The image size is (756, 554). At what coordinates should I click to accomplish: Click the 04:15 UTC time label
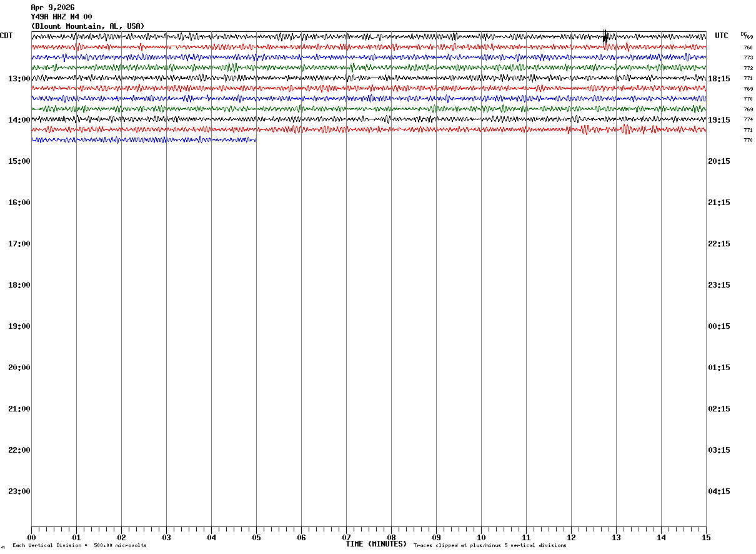coord(719,491)
